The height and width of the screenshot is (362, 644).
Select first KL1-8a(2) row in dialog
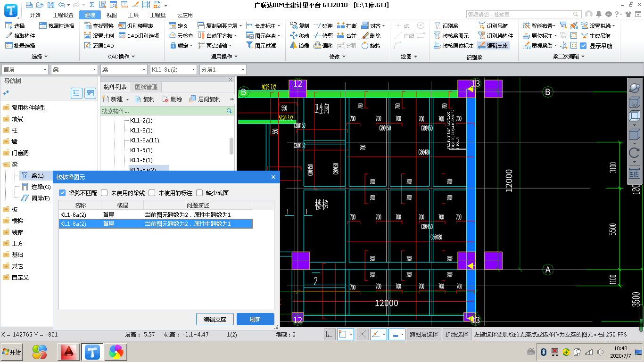156,214
